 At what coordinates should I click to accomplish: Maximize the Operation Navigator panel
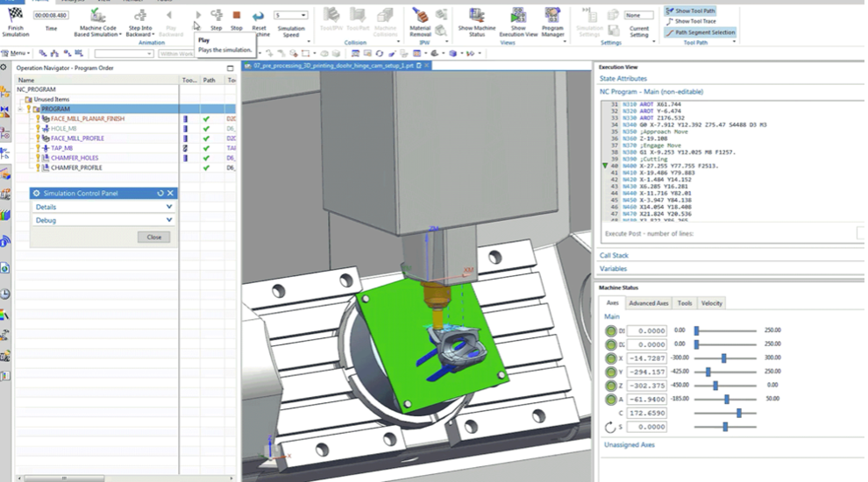click(231, 68)
